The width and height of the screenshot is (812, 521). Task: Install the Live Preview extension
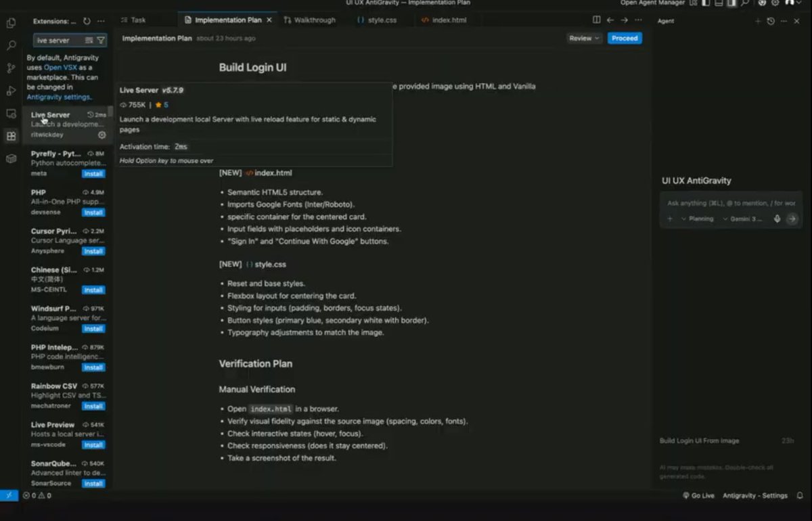point(93,445)
